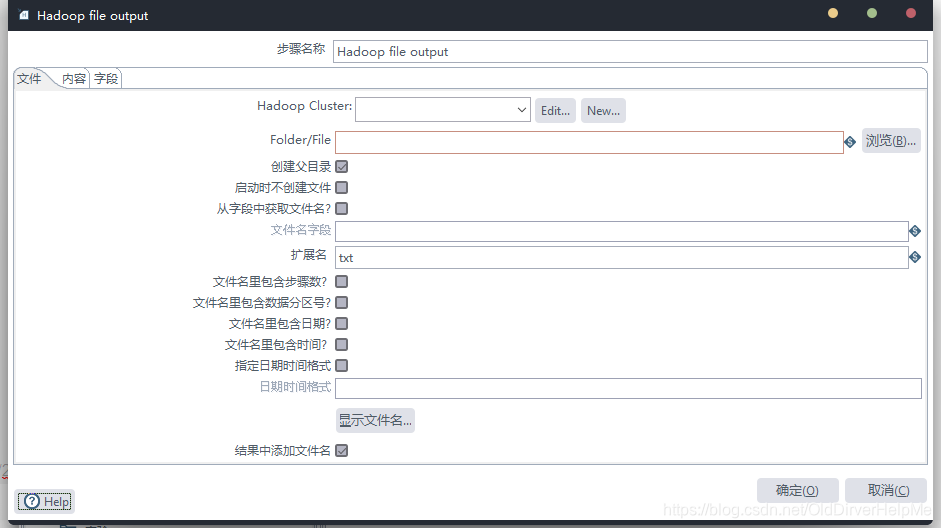Focus the 扩展名 field containing txt
941x528 pixels.
[622, 257]
